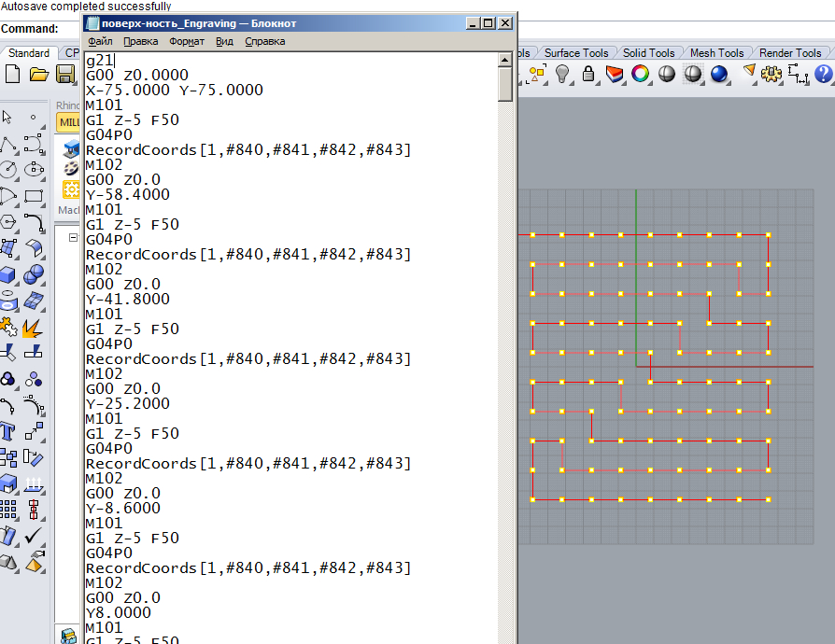Click the Open folder icon in Rhino toolbar
Screen dimensions: 835x644
tap(39, 74)
